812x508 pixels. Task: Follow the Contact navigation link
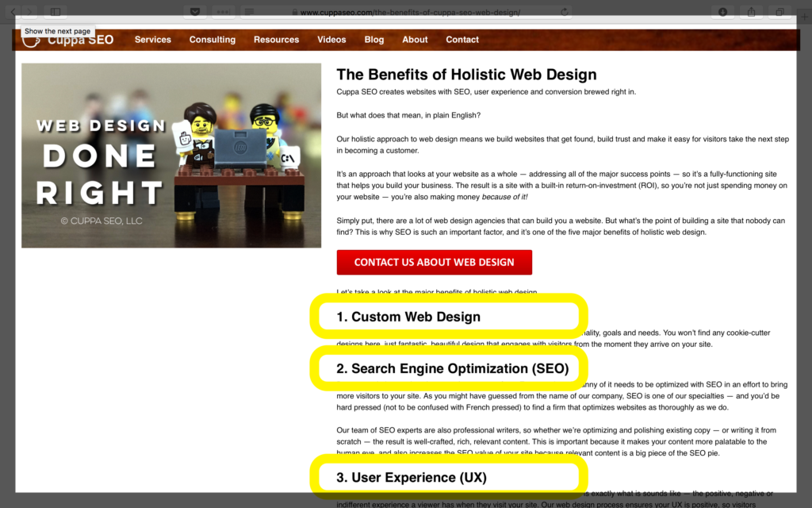(x=462, y=39)
